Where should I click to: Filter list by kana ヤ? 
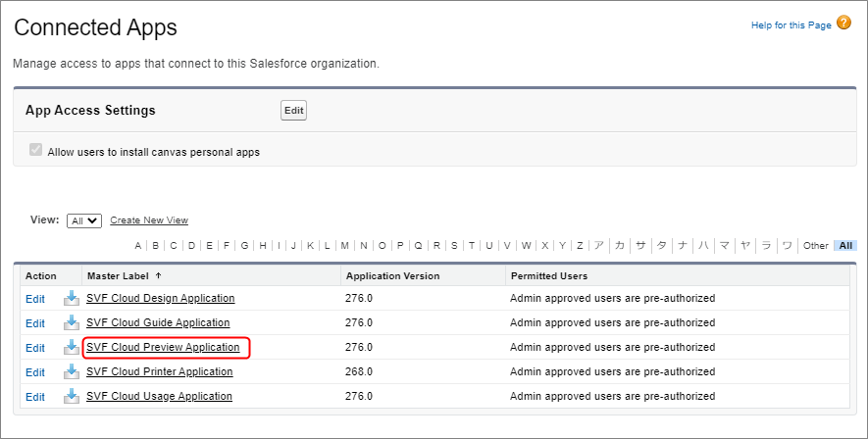click(745, 246)
